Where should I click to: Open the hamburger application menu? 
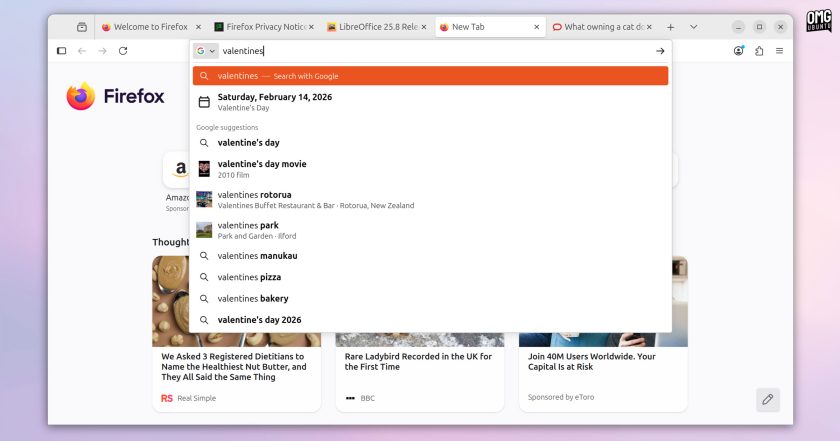[779, 51]
